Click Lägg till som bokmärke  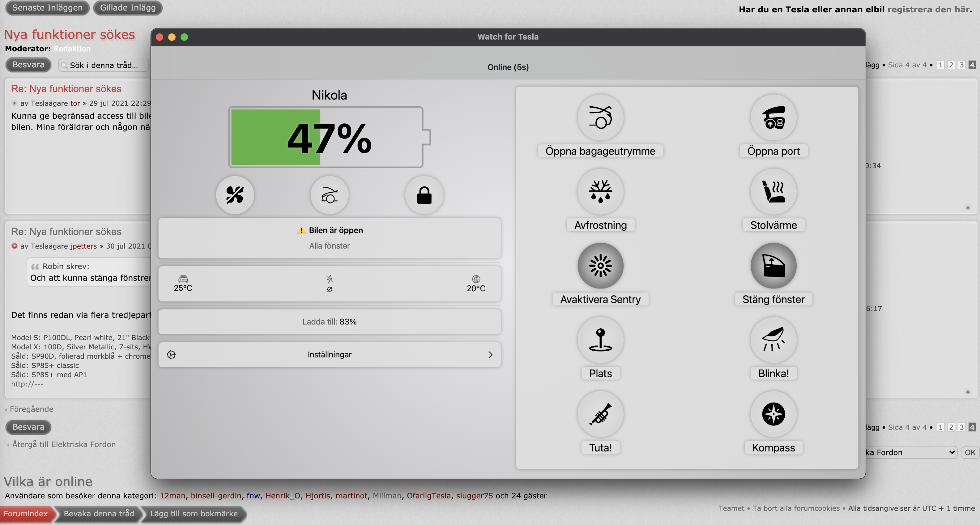point(194,514)
